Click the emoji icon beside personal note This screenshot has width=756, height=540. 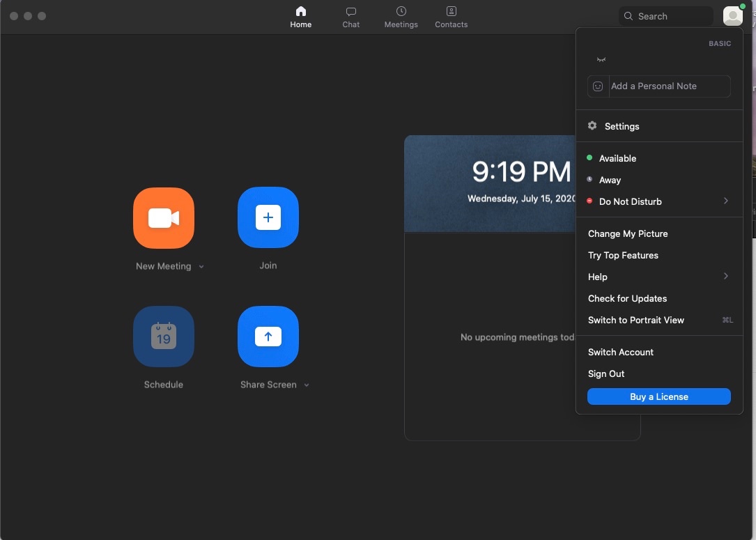598,86
